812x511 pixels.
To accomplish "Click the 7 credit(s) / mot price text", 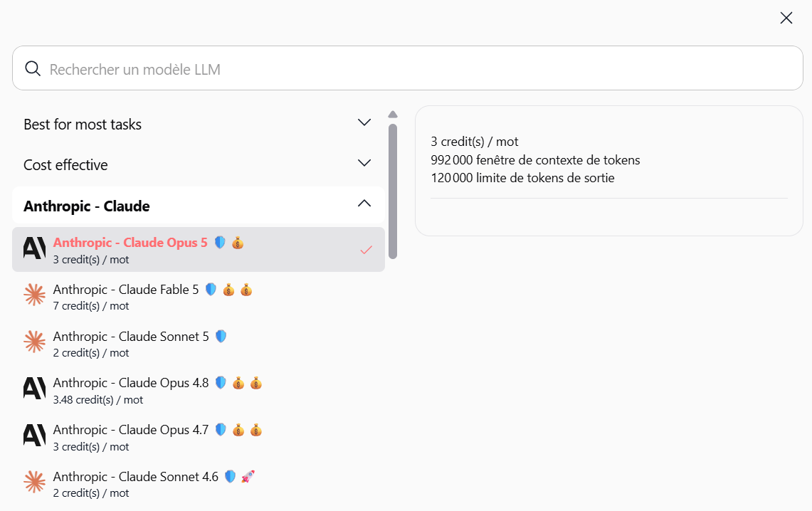I will 91,306.
